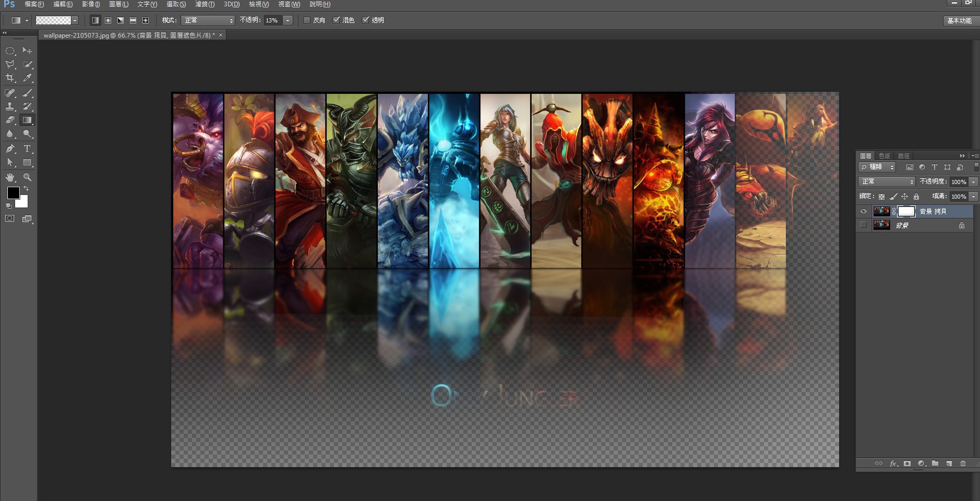Select the Horizontal Type tool

tap(27, 149)
